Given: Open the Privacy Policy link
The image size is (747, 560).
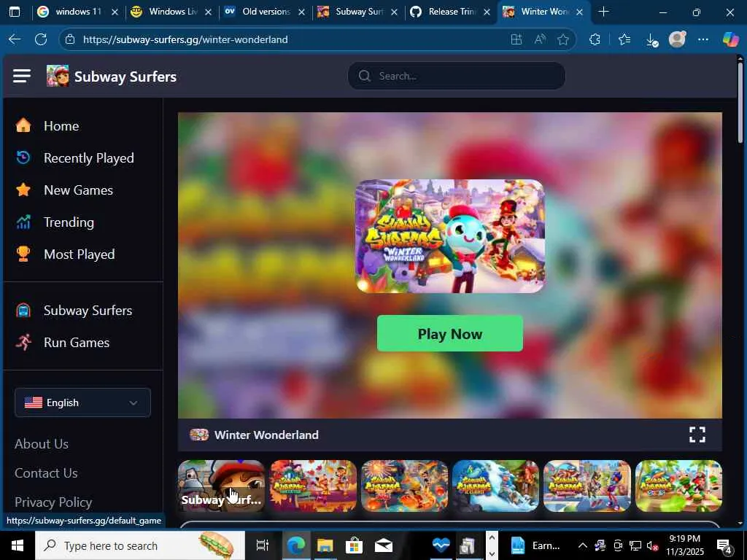Looking at the screenshot, I should point(53,502).
